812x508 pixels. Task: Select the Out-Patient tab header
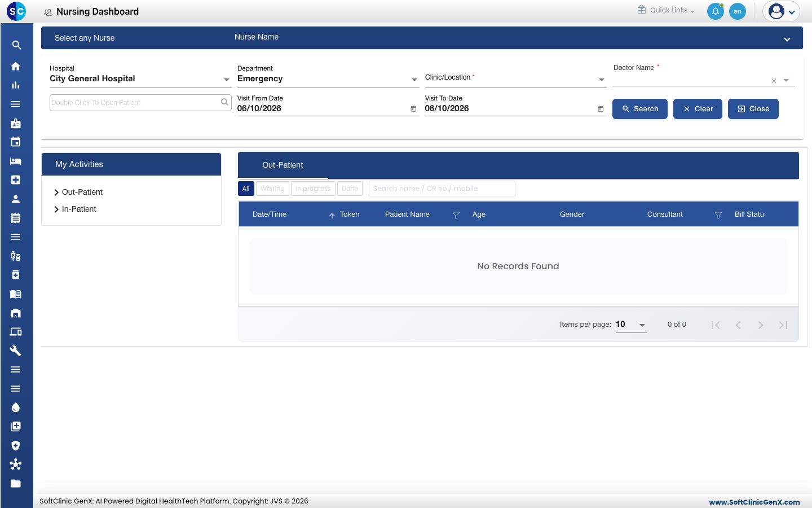[283, 165]
